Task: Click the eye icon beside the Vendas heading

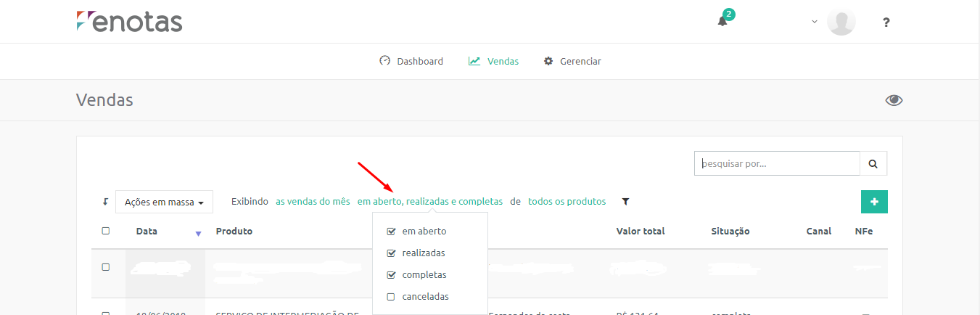Action: tap(894, 100)
